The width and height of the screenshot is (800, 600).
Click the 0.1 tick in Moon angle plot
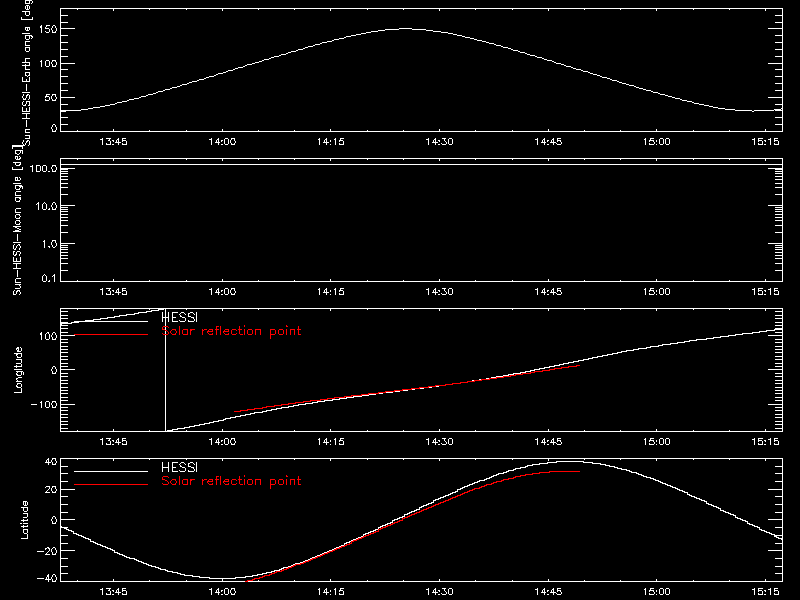tap(49, 278)
